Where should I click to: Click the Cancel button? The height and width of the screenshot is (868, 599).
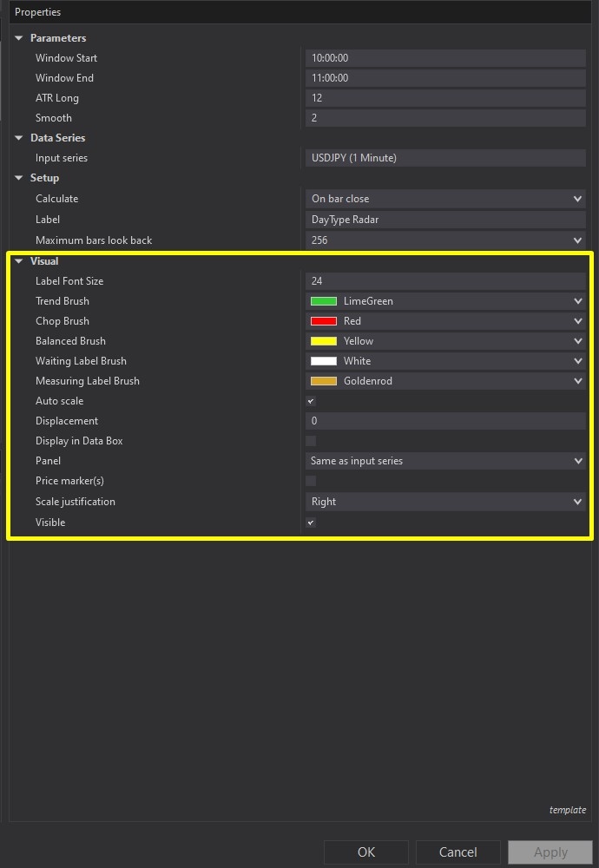pos(457,852)
